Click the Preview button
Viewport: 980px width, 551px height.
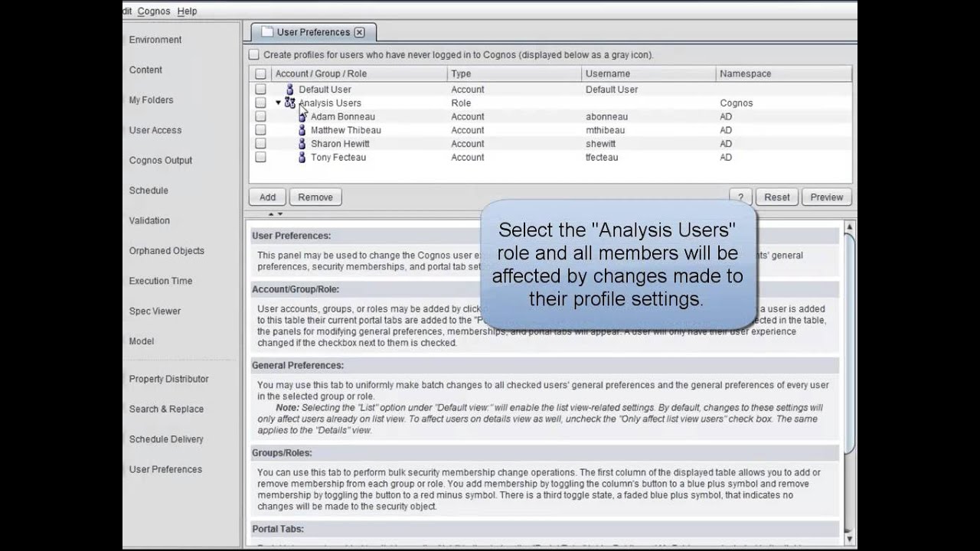click(x=827, y=197)
